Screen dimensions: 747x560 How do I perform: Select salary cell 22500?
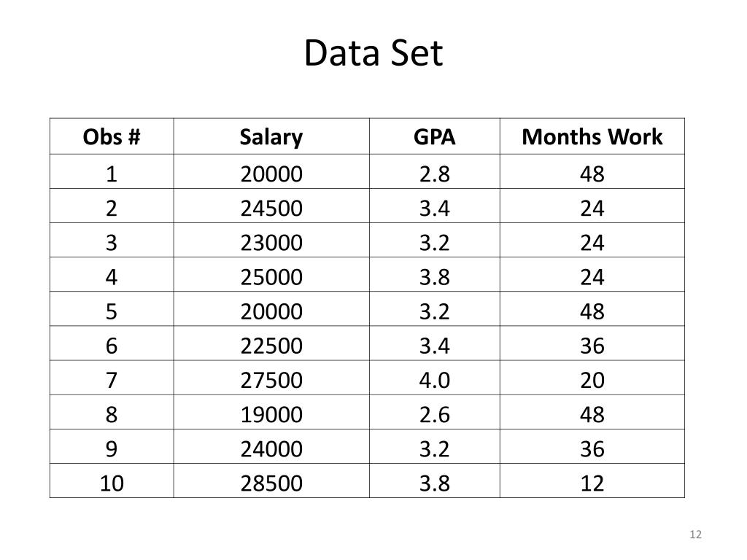(x=271, y=346)
